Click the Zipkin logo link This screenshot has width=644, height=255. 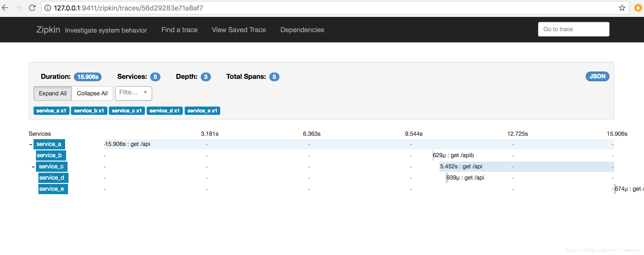[x=48, y=29]
